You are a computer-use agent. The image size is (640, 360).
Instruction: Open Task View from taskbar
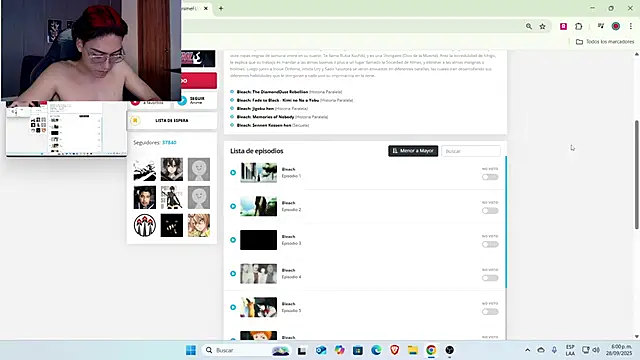point(302,350)
